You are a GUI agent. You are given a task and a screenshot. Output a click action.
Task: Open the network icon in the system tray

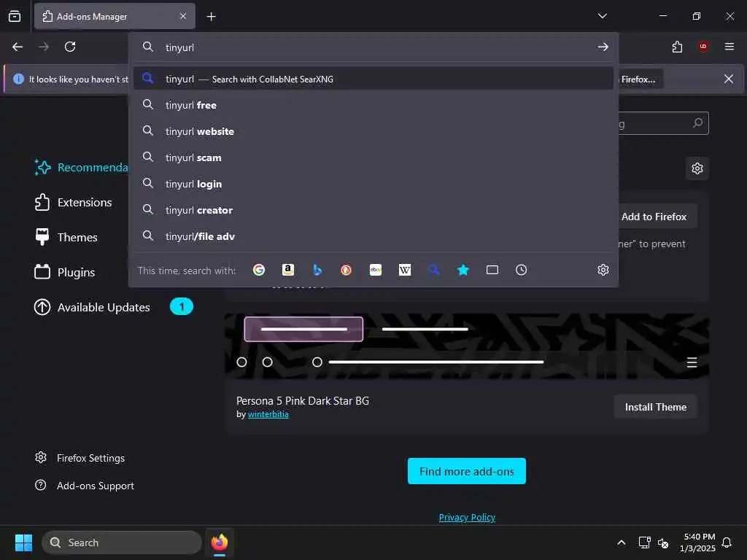pyautogui.click(x=644, y=542)
